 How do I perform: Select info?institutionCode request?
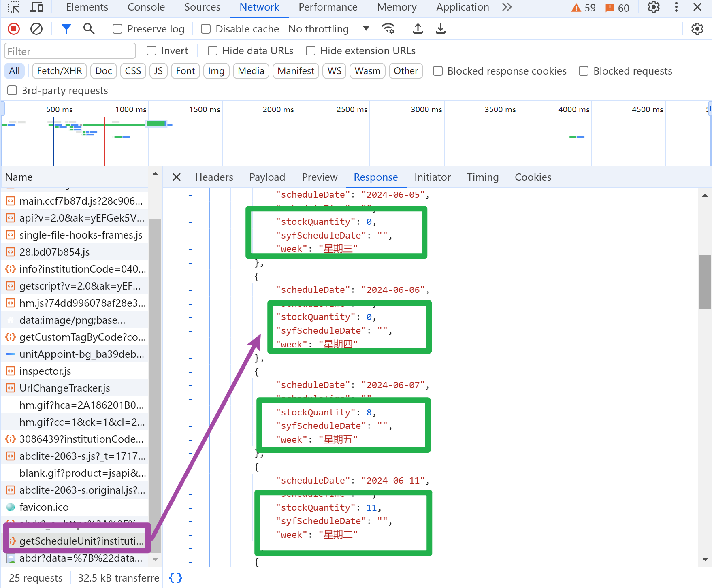[x=75, y=269]
